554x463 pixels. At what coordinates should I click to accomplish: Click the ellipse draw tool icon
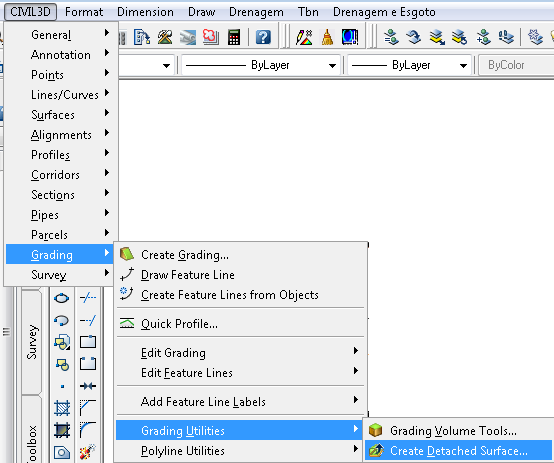pyautogui.click(x=61, y=298)
